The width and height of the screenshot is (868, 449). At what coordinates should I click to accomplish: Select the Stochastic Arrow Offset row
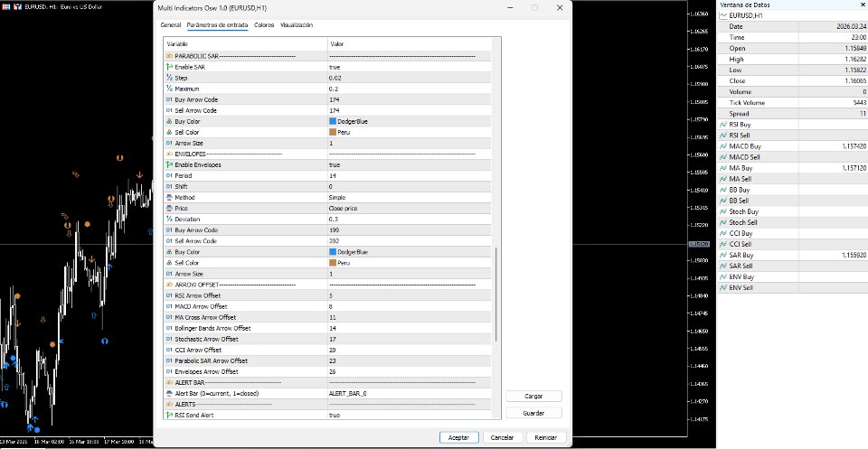pyautogui.click(x=327, y=339)
